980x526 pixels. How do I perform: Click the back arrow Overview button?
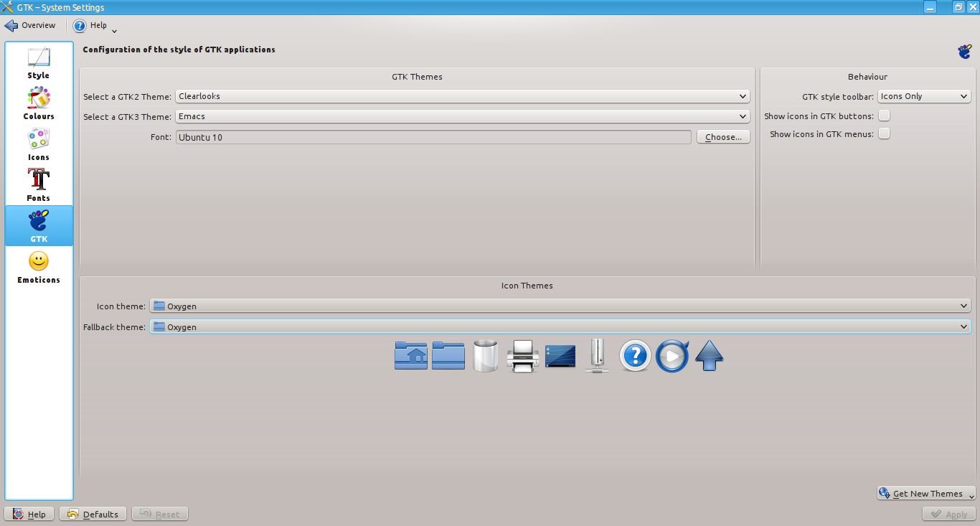click(30, 25)
